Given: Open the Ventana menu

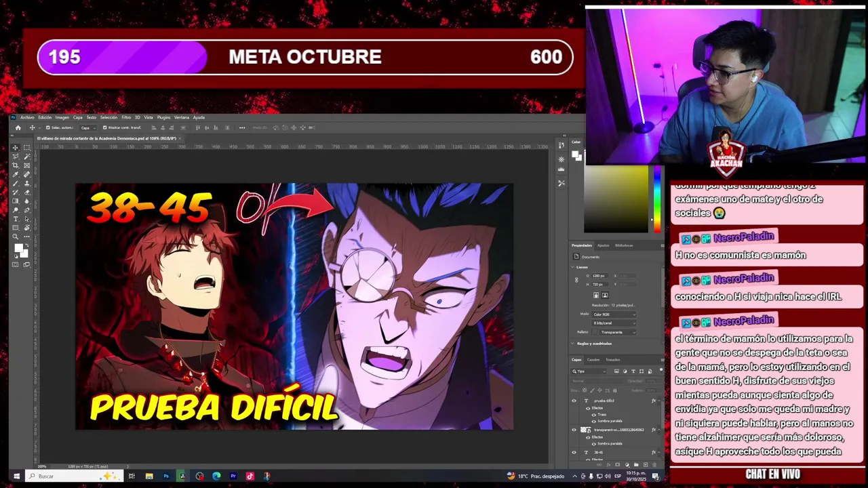Looking at the screenshot, I should 183,117.
